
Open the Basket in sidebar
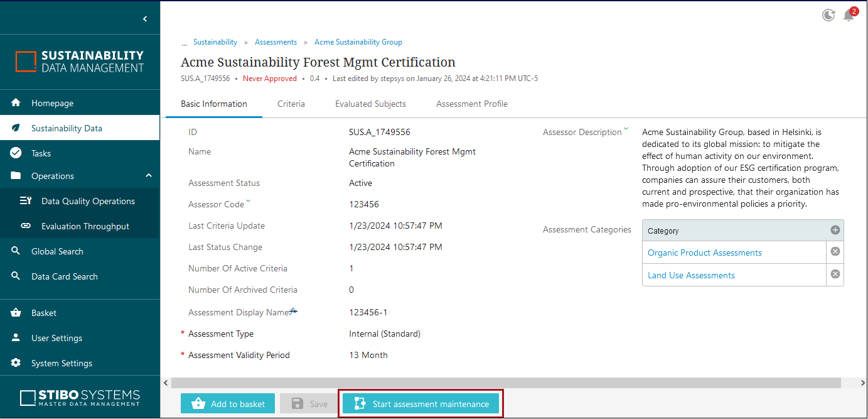(x=44, y=313)
